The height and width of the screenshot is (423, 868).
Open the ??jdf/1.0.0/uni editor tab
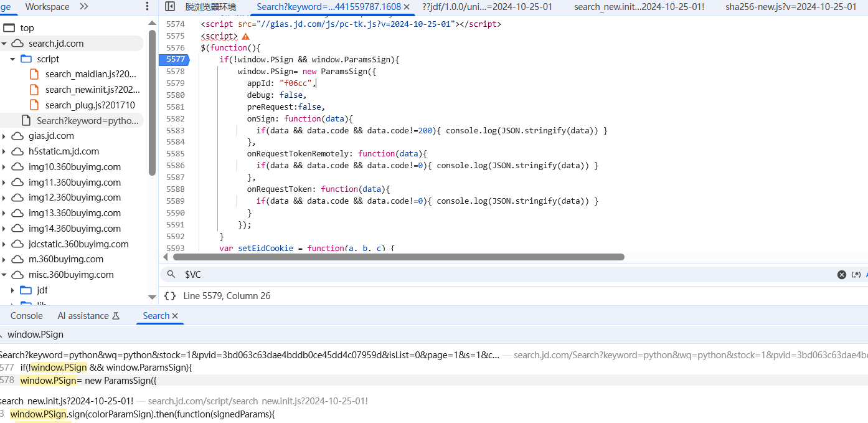(487, 7)
